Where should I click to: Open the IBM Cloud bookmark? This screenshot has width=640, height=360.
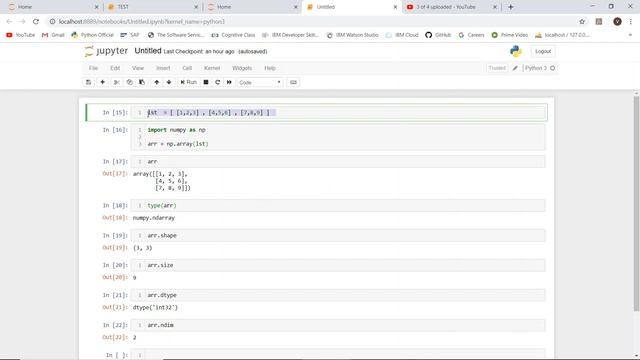pyautogui.click(x=402, y=35)
